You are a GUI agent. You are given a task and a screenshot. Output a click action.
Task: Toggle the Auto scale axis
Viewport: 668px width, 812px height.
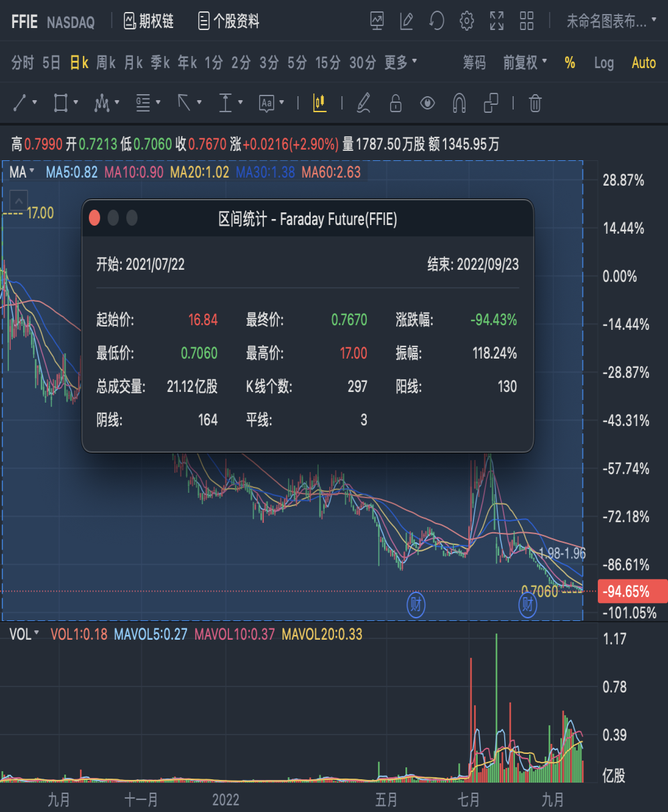644,63
